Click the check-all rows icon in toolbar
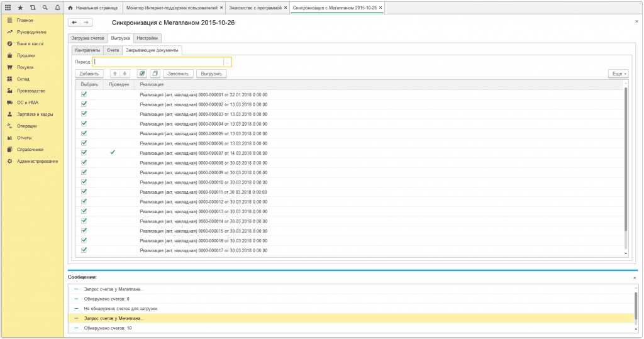 tap(142, 74)
